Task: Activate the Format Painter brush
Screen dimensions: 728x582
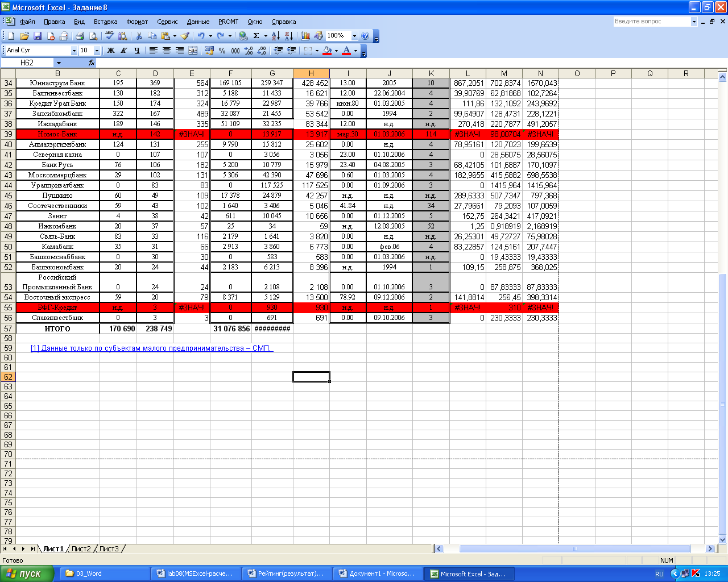Action: (185, 36)
